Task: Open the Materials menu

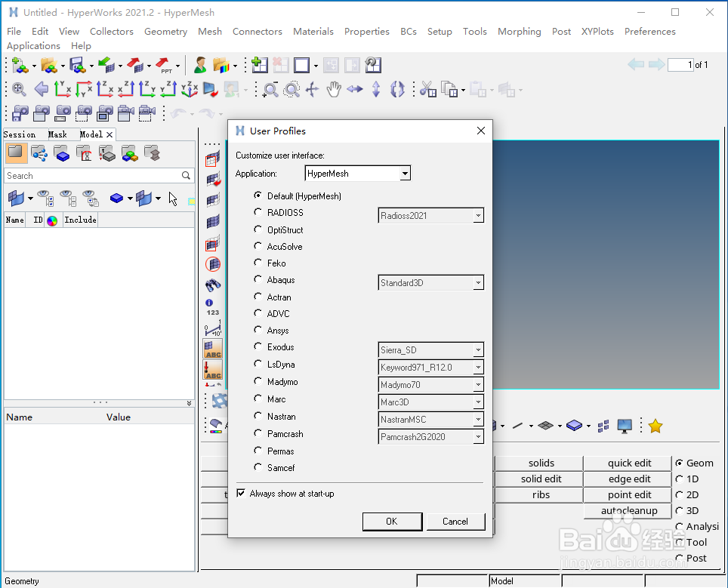Action: point(313,32)
